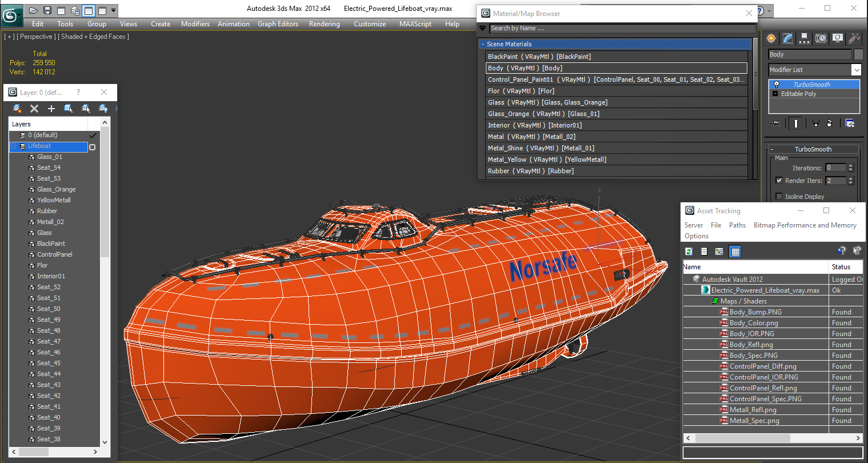Click the Open File folder icon in quick access toolbar
Image resolution: width=868 pixels, height=463 pixels.
[x=34, y=10]
